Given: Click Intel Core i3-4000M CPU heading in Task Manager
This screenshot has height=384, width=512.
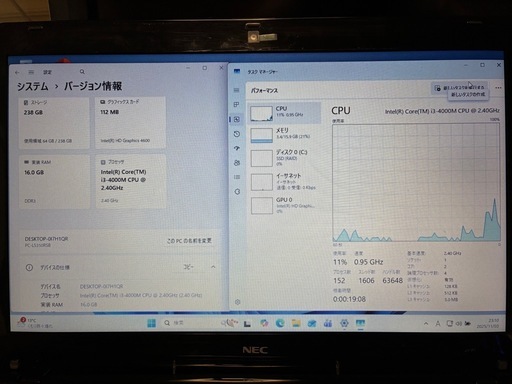Looking at the screenshot, I should 442,111.
